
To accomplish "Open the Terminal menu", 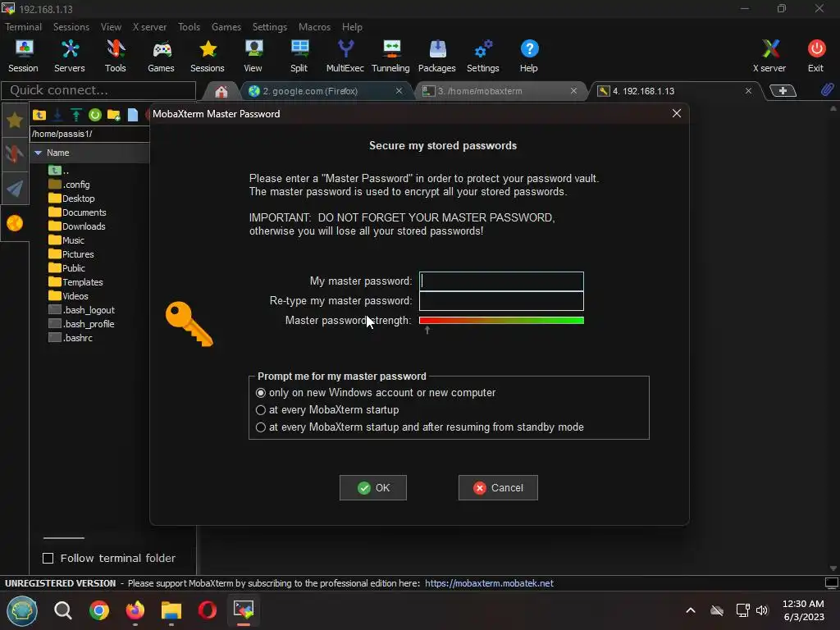I will (23, 27).
